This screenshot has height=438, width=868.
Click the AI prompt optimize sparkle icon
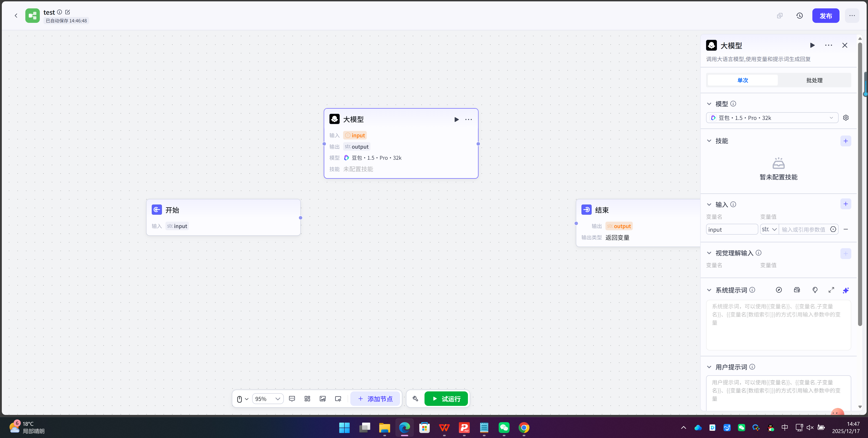coord(845,290)
